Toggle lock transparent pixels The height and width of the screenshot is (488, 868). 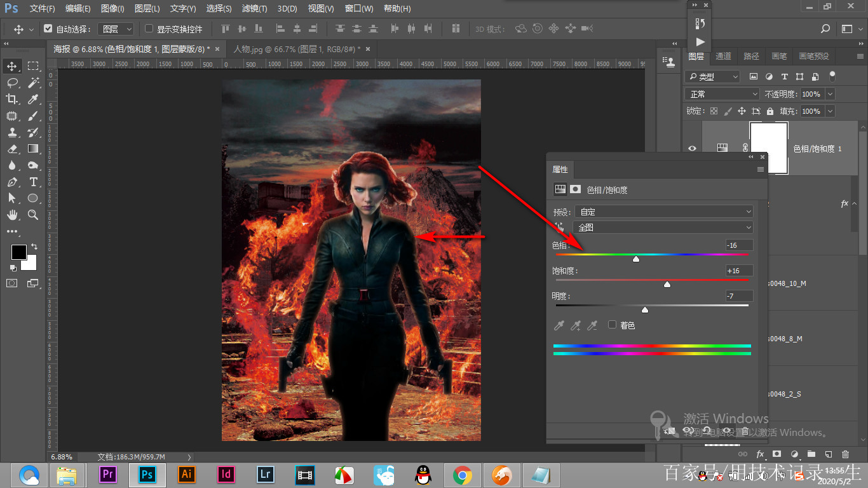(x=714, y=111)
